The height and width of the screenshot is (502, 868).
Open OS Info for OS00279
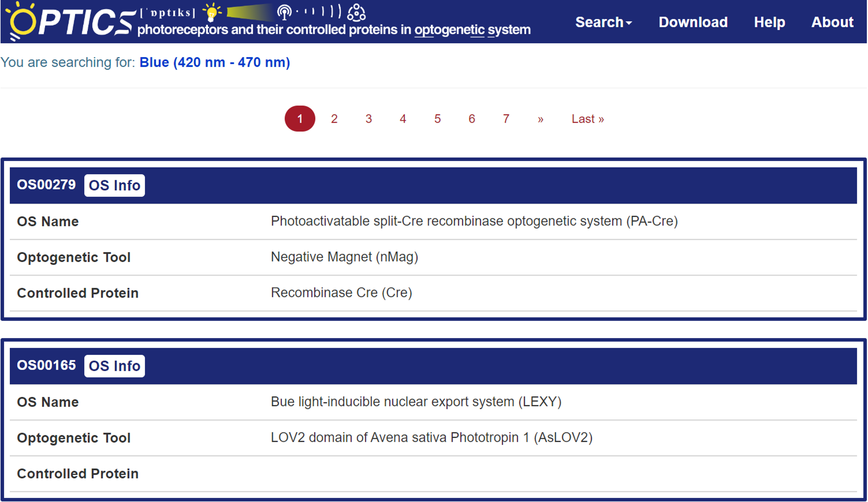114,185
